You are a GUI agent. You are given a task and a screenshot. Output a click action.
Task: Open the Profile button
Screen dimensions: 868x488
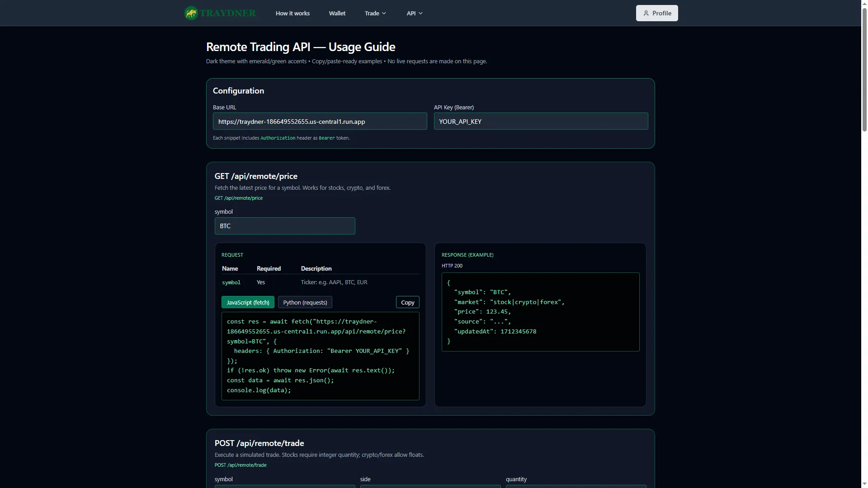click(657, 13)
